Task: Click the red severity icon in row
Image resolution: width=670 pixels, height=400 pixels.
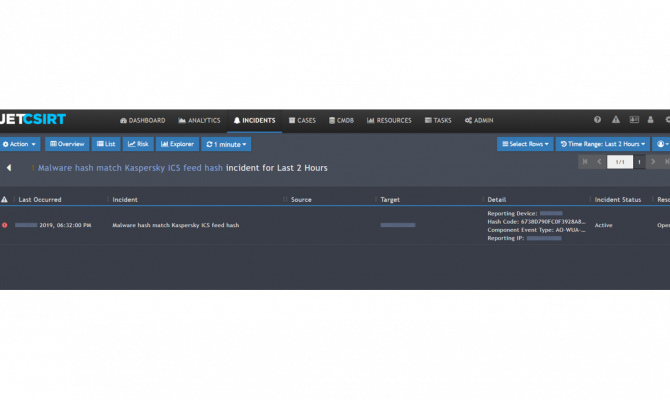Action: click(4, 225)
